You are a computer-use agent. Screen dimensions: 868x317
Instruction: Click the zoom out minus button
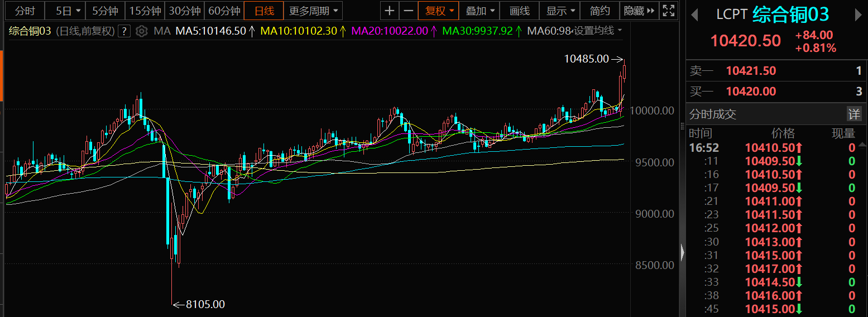point(409,11)
